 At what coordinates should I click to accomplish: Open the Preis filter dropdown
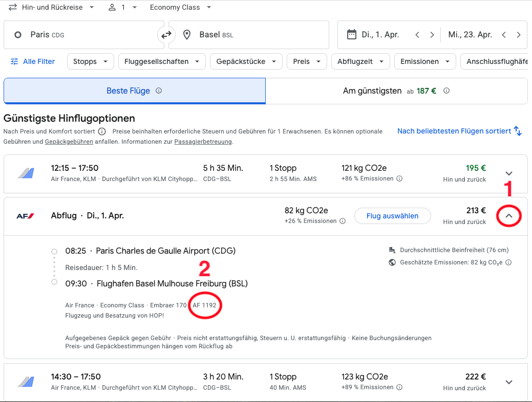tap(307, 61)
